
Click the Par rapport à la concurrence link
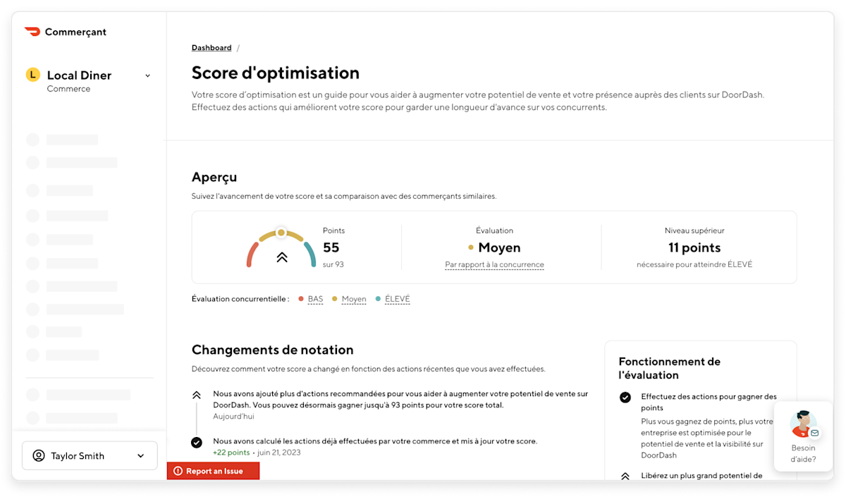point(494,265)
